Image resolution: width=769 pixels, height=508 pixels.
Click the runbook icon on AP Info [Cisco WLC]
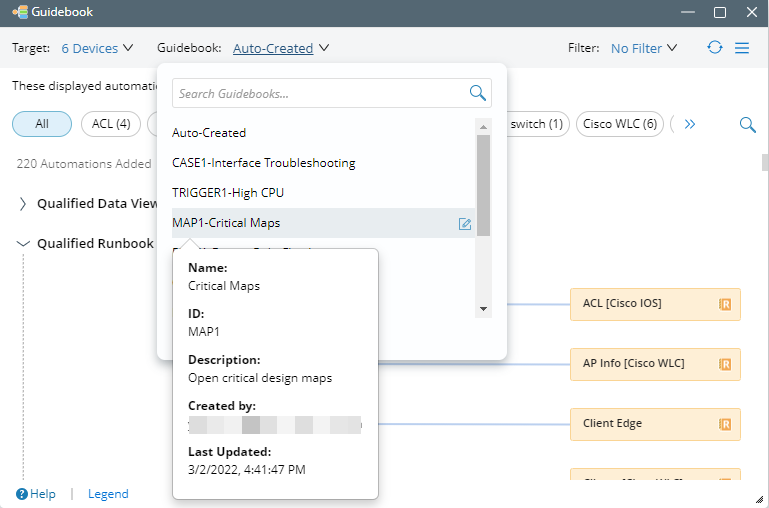coord(725,364)
